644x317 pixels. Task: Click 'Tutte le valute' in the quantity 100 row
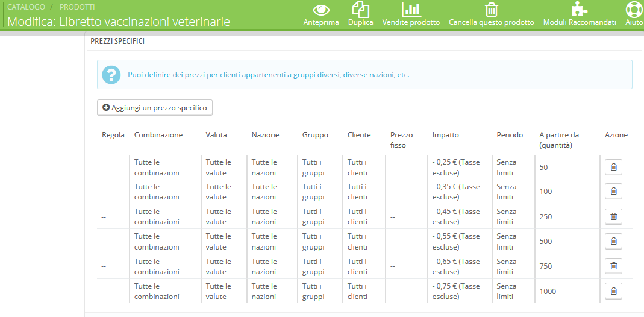pos(219,192)
